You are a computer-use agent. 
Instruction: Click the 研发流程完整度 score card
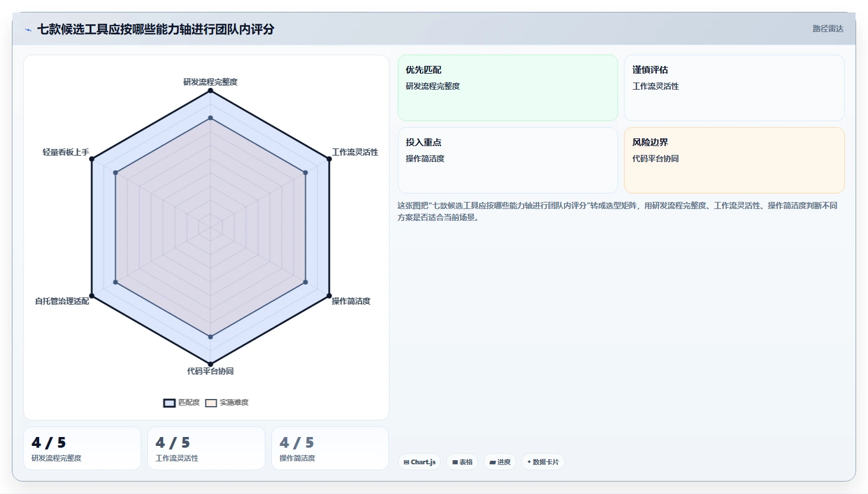click(82, 448)
